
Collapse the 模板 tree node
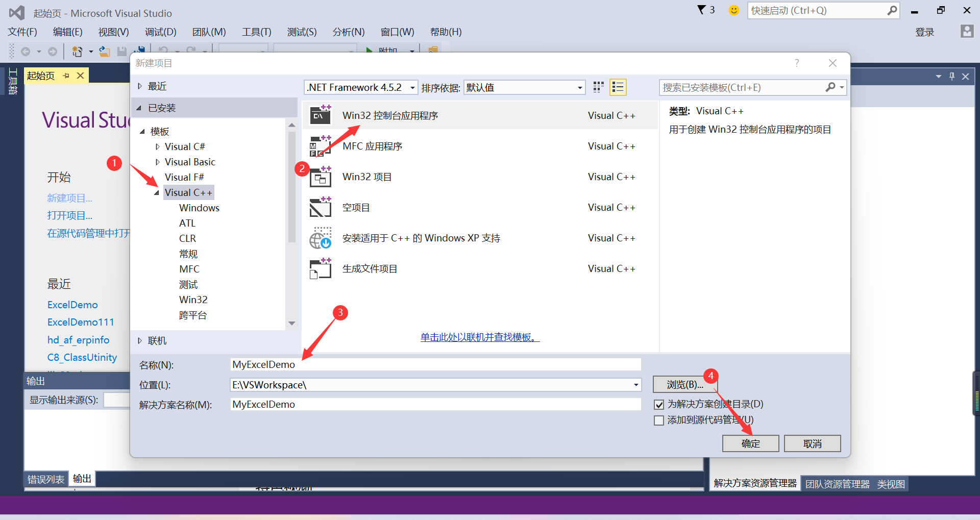(142, 132)
